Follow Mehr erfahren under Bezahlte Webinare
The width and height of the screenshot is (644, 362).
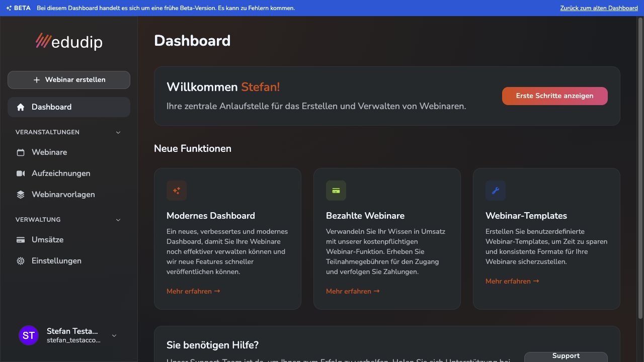[x=353, y=291]
